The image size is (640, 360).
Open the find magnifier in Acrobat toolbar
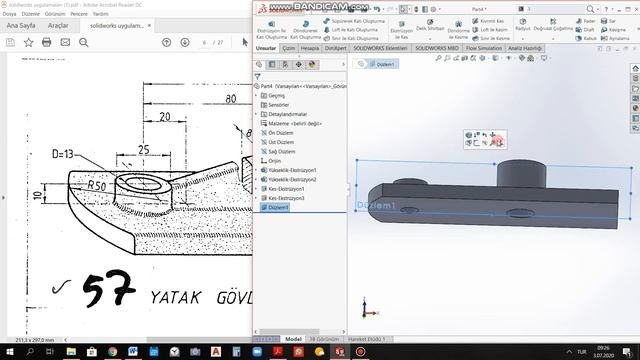[84, 42]
